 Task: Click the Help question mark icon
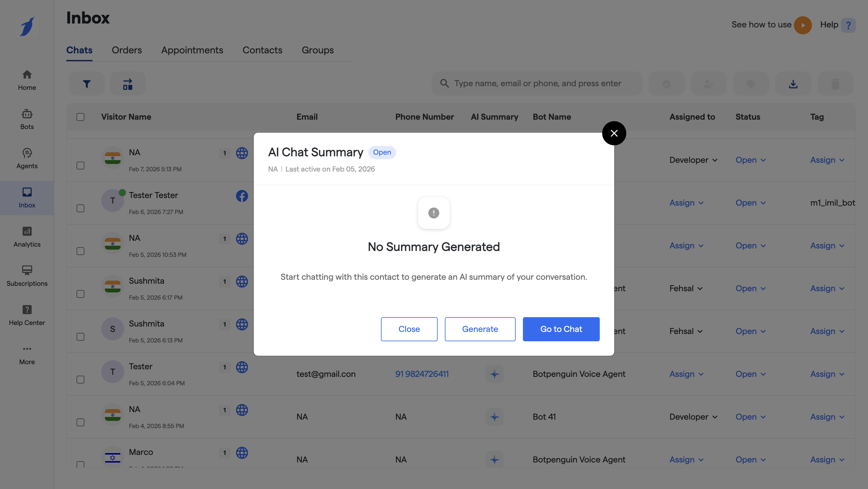click(x=848, y=25)
